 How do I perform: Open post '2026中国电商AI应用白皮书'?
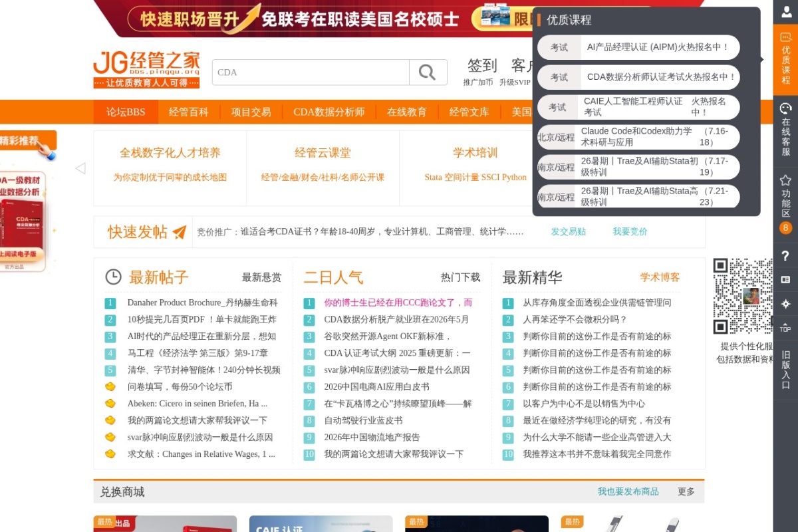376,387
